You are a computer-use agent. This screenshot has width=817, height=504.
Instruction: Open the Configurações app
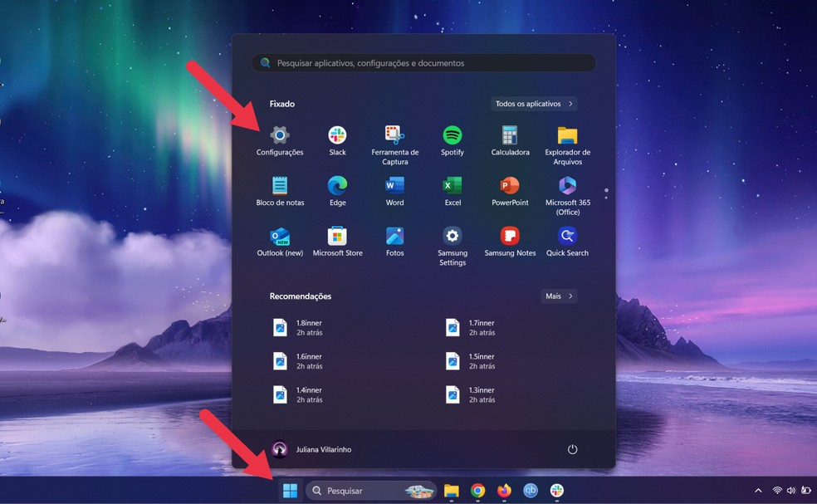(280, 140)
